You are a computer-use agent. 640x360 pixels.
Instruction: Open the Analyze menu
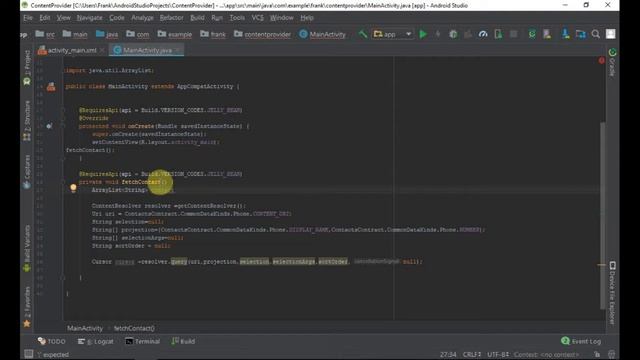(142, 18)
